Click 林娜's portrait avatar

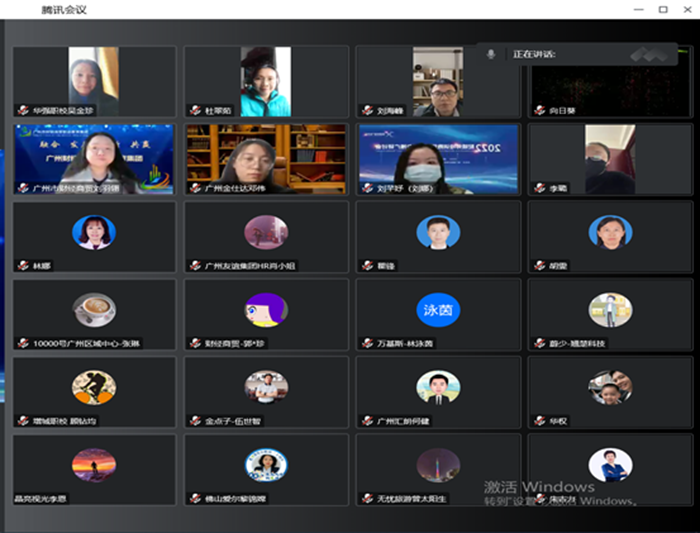(94, 232)
